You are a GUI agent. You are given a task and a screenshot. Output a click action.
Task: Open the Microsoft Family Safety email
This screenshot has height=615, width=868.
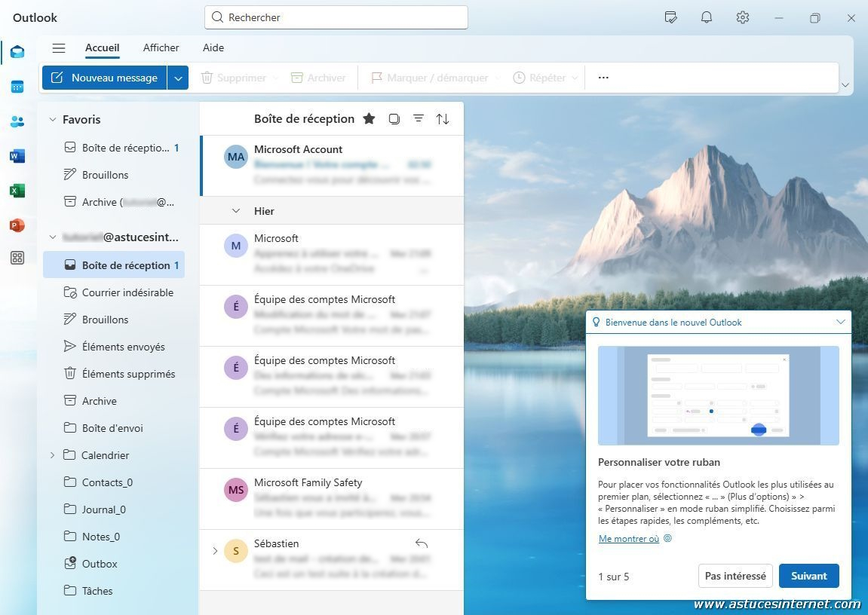tap(332, 499)
